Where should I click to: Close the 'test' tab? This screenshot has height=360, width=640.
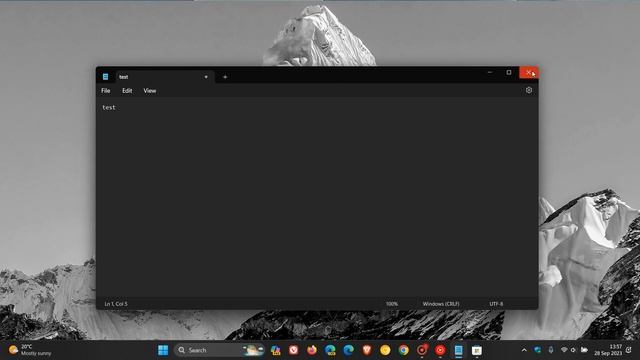(206, 77)
